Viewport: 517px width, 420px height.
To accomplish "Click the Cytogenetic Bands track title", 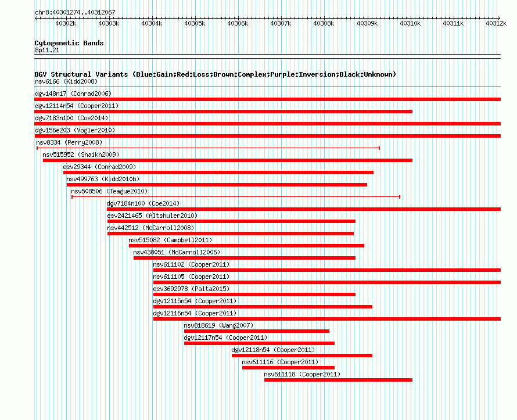I will 69,43.
